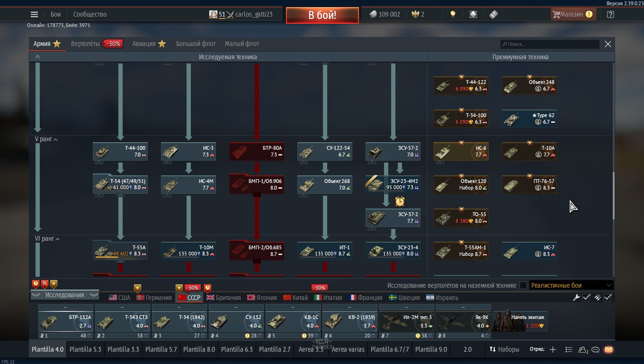Select crew slot КВ-2 (1939)
Image resolution: width=644 pixels, height=364 pixels.
pyautogui.click(x=350, y=321)
